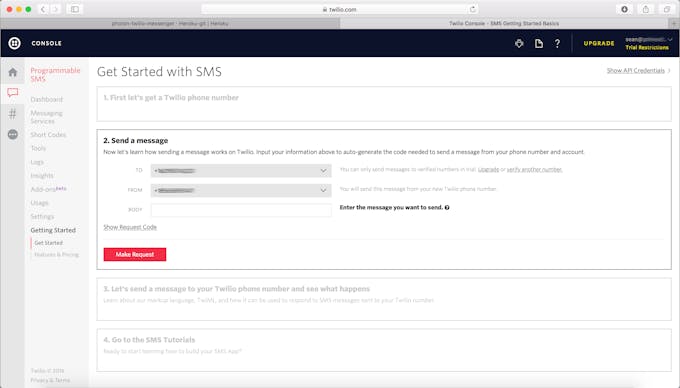Open the Features & Pricing sub-item
The width and height of the screenshot is (680, 388).
click(x=56, y=254)
